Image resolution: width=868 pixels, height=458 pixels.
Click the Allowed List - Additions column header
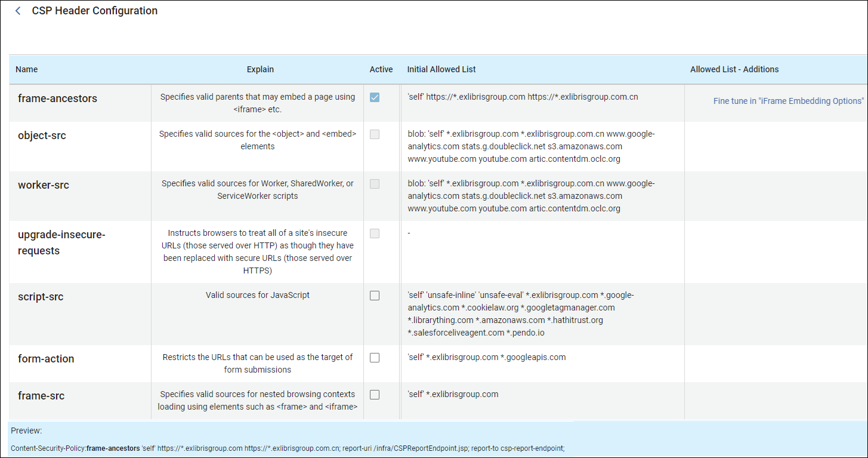[x=734, y=69]
